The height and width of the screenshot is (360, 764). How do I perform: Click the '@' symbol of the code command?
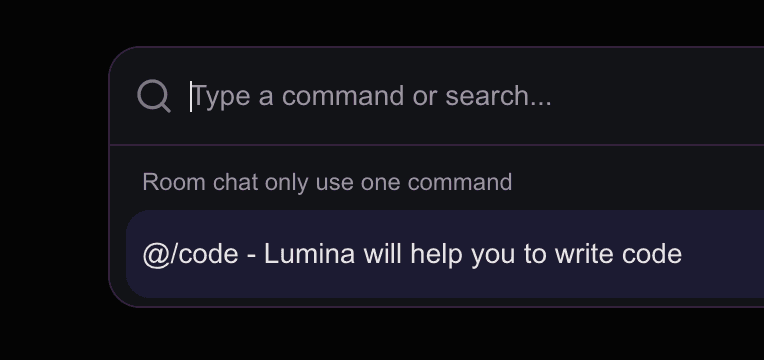coord(156,255)
